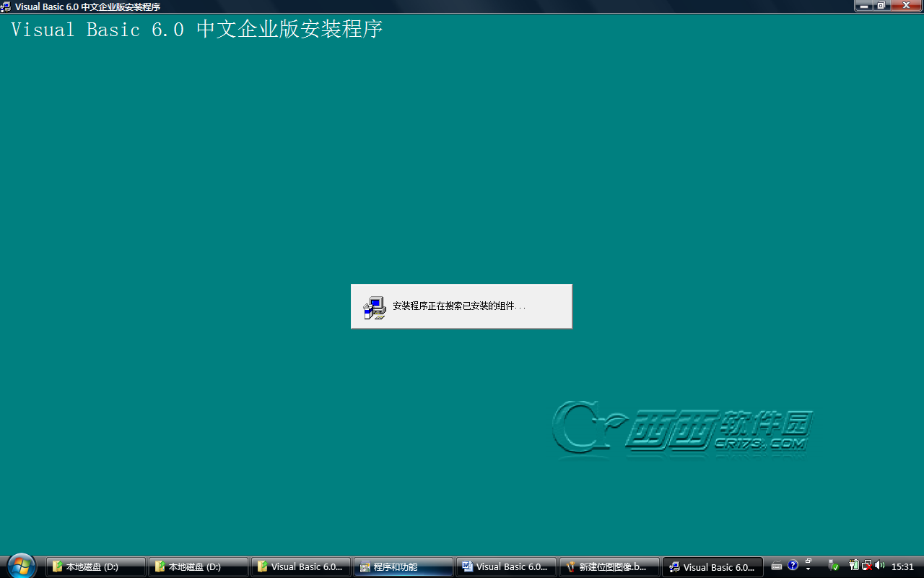Open the setup window's title bar system icon
Viewport: 924px width, 578px height.
[6, 7]
